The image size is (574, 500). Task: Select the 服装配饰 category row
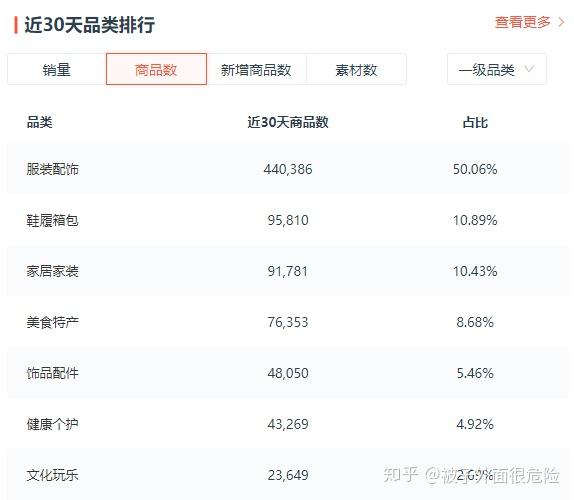[288, 169]
